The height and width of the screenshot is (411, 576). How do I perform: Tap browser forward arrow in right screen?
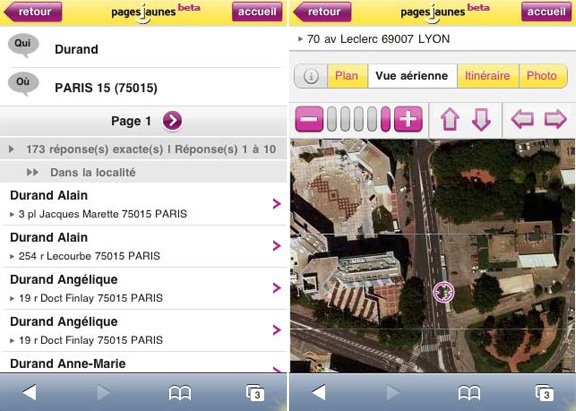pos(393,392)
